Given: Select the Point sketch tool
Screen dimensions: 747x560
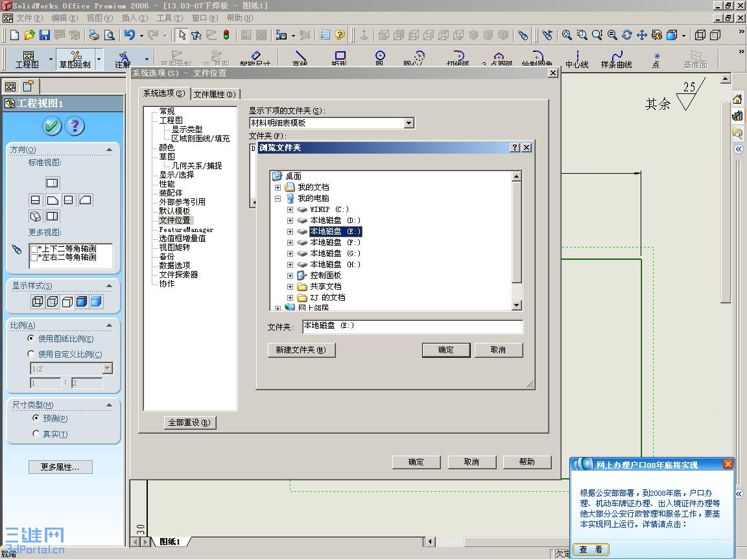Looking at the screenshot, I should [x=656, y=59].
